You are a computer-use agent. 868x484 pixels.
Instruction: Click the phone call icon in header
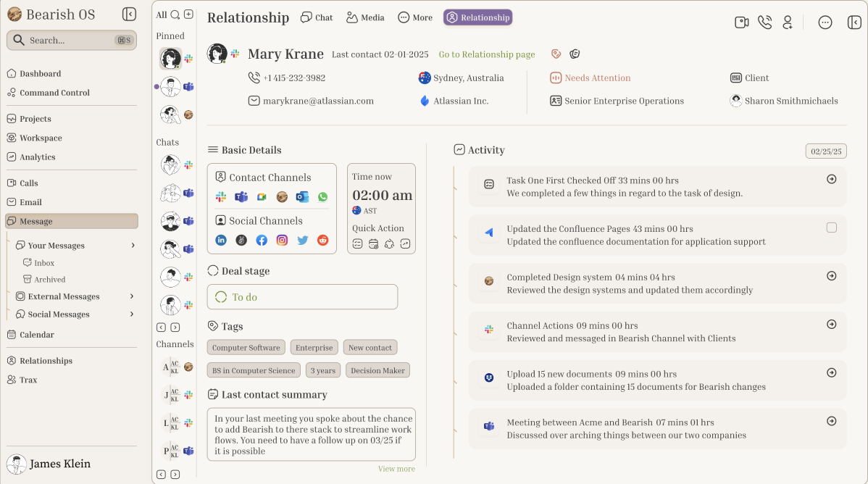[x=764, y=22]
